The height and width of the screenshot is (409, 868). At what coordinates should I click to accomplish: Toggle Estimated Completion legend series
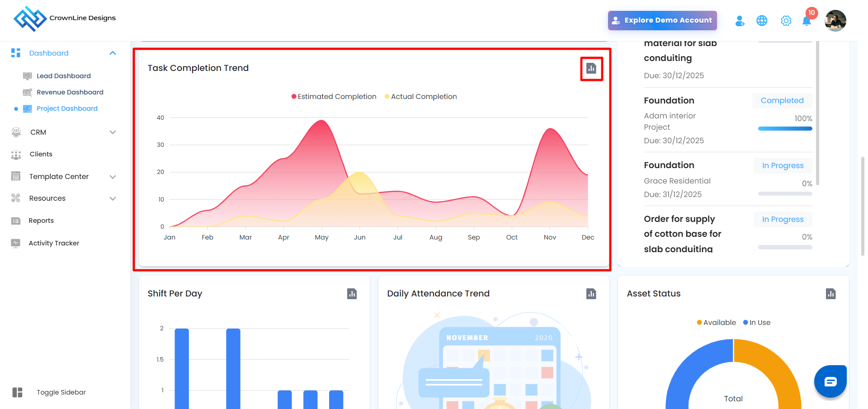tap(334, 97)
